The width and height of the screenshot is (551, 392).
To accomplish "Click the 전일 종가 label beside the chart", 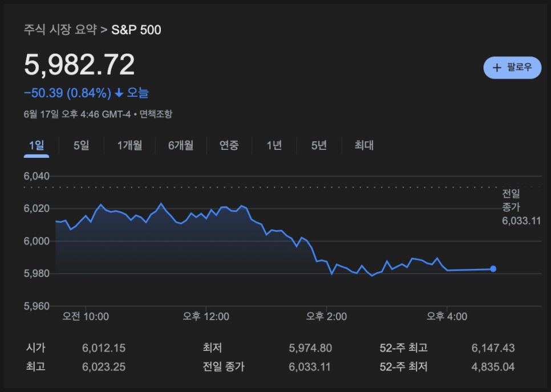I will pyautogui.click(x=511, y=201).
